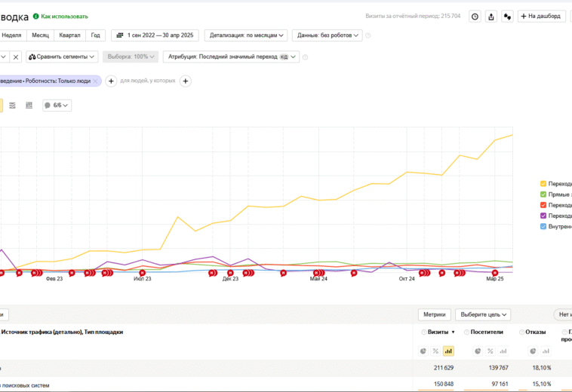Toggle red Переходы legend checkbox

(543, 205)
